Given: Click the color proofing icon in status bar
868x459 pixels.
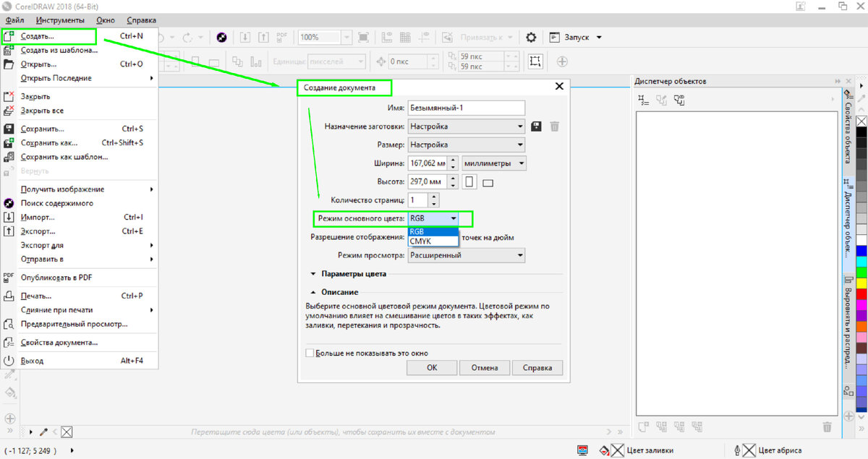Looking at the screenshot, I should 583,450.
